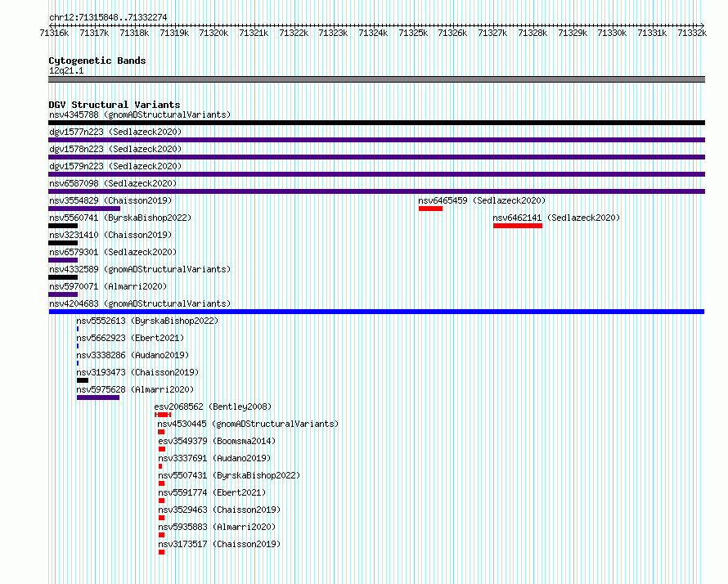Click ruler position 71320k
This screenshot has height=584, width=728.
pos(213,33)
